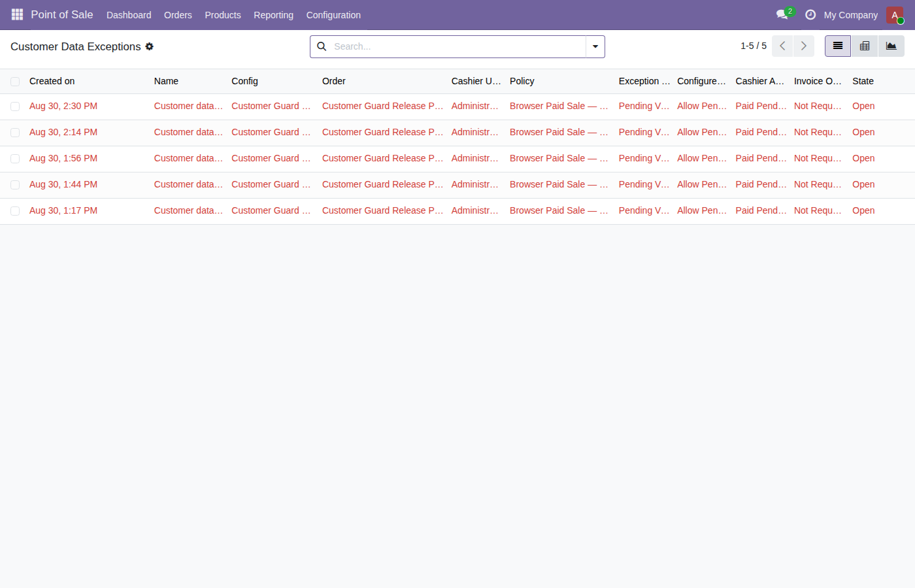Image resolution: width=915 pixels, height=588 pixels.
Task: Switch to list view
Action: tap(838, 46)
